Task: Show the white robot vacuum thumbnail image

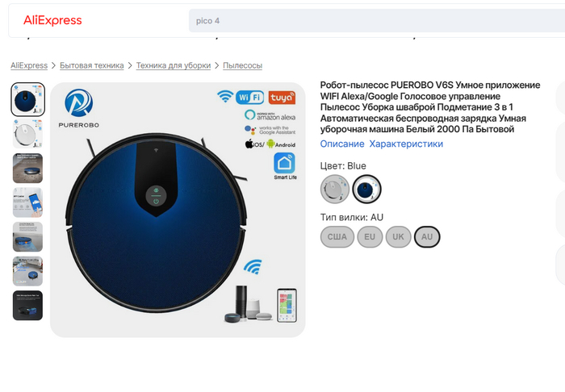Action: pos(27,134)
